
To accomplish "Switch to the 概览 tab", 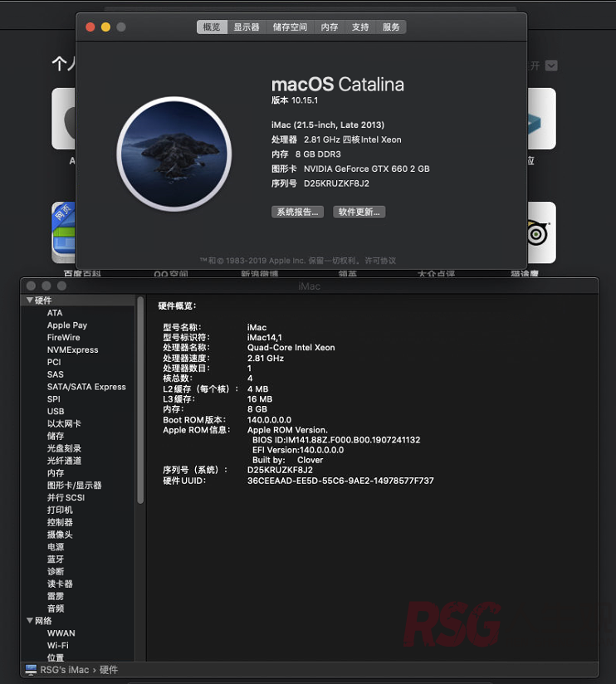I will click(212, 27).
